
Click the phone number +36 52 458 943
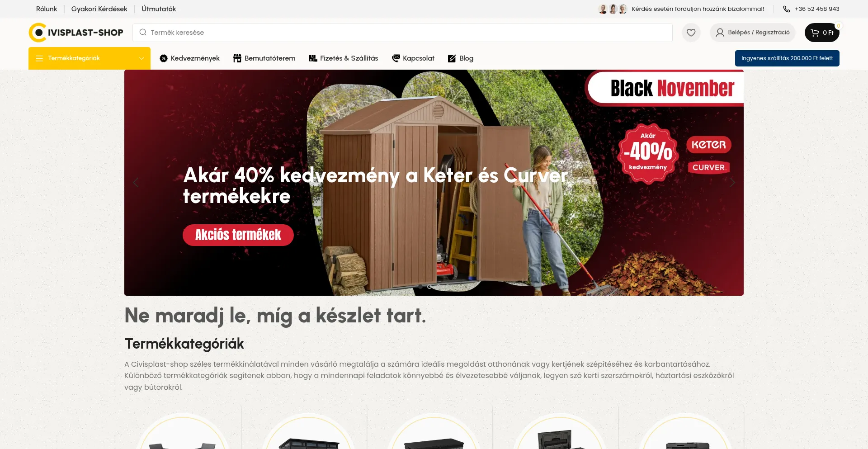click(816, 9)
